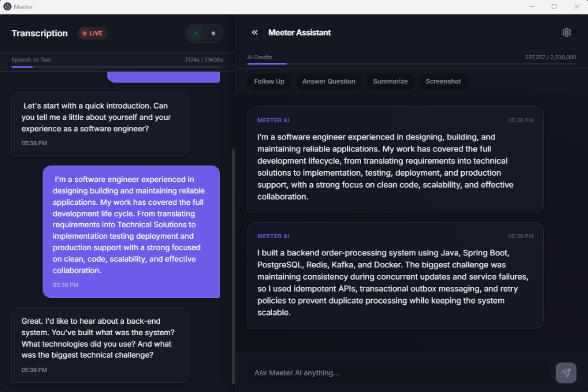
Task: Click the Answer Question button
Action: 328,81
